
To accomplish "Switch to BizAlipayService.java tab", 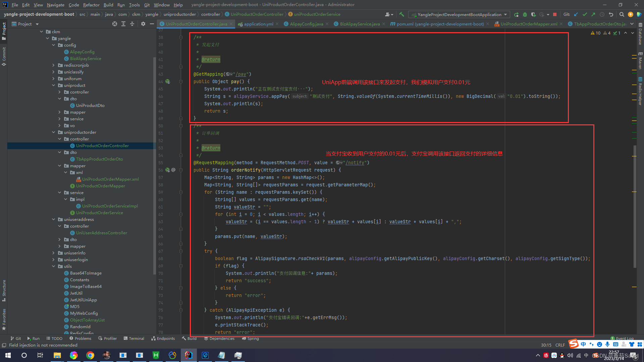I will 360,24.
